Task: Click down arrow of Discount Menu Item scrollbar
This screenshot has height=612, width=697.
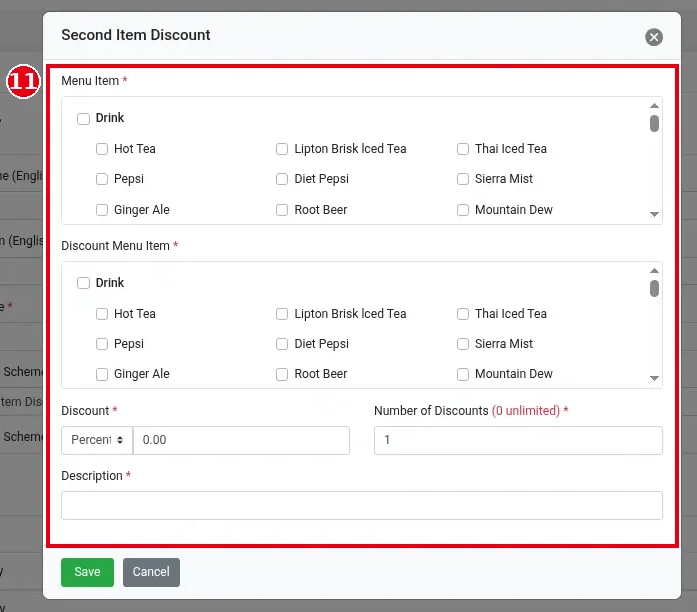Action: pyautogui.click(x=654, y=378)
